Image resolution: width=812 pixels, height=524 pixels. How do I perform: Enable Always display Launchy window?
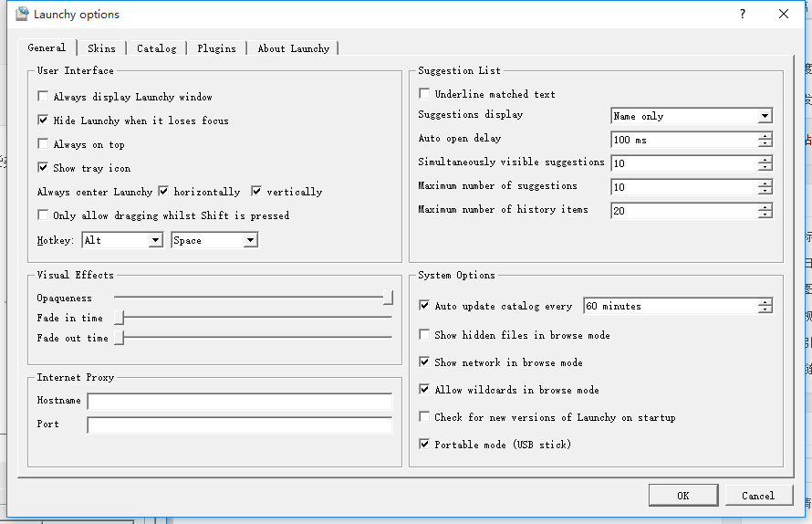(43, 97)
